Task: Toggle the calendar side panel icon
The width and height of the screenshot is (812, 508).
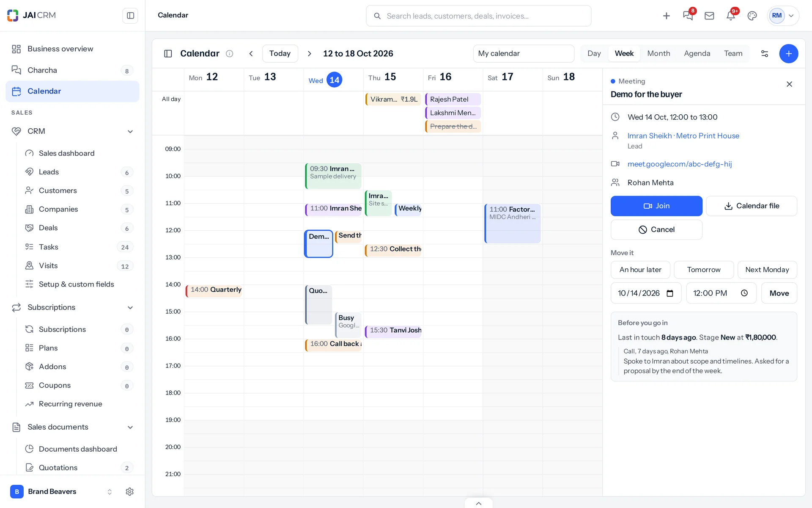Action: click(168, 53)
